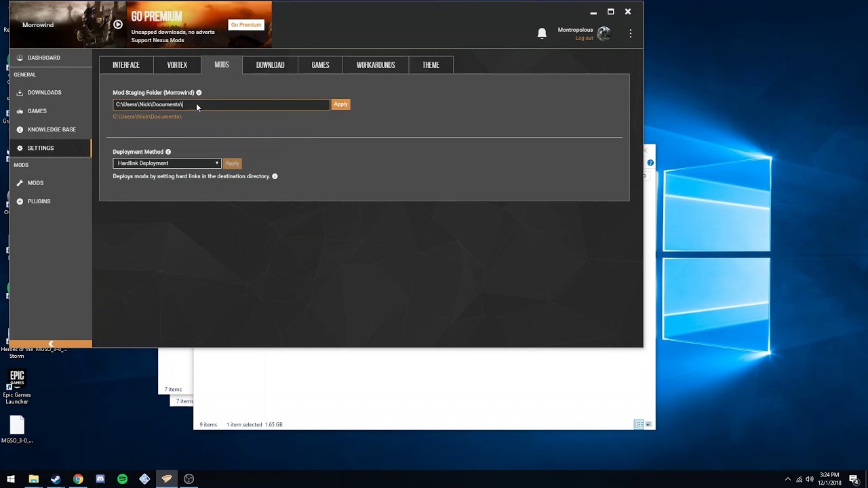
Task: Click the Log out link
Action: 584,38
